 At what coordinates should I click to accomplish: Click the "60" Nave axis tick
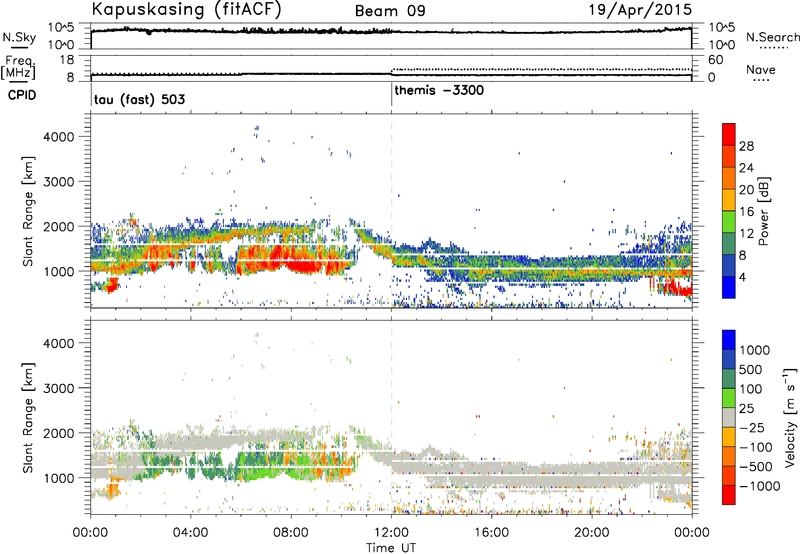(715, 60)
